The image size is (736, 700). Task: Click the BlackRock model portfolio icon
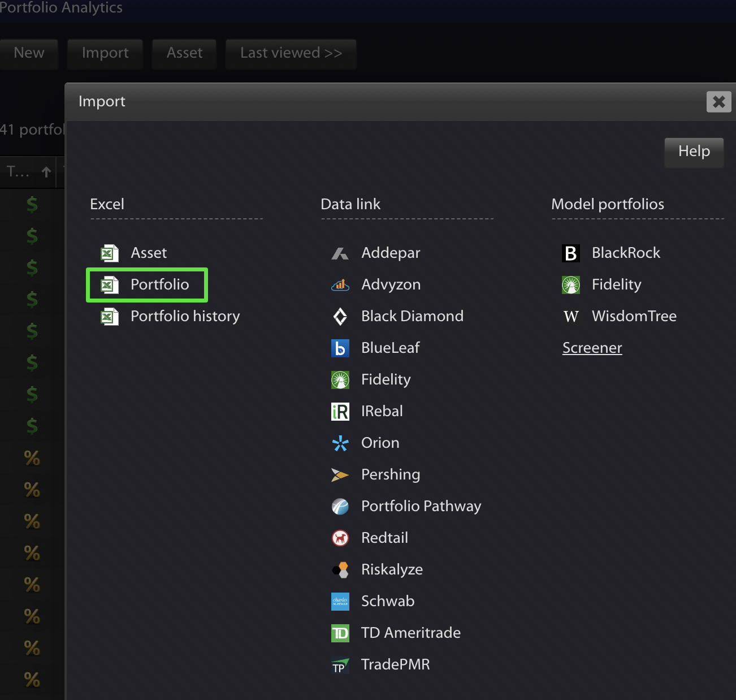tap(571, 253)
